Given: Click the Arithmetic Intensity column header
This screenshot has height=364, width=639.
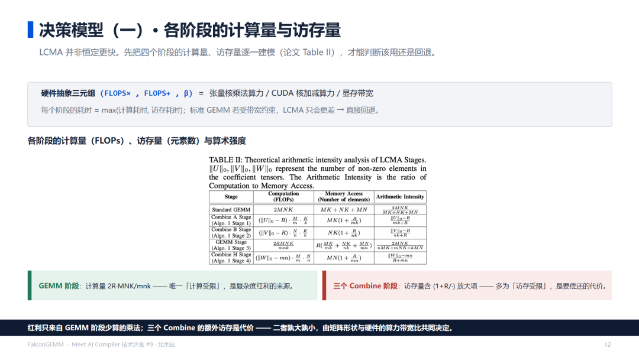Looking at the screenshot, I should 400,197.
